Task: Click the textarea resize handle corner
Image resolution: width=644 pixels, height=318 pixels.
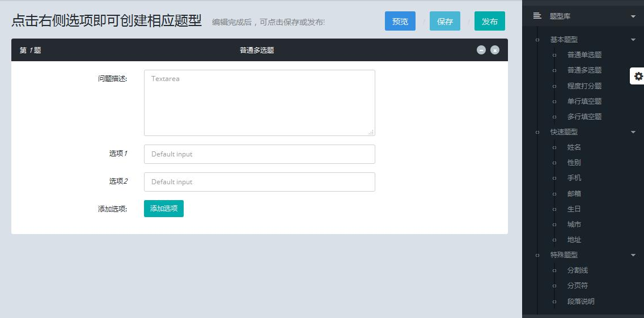Action: coord(371,132)
